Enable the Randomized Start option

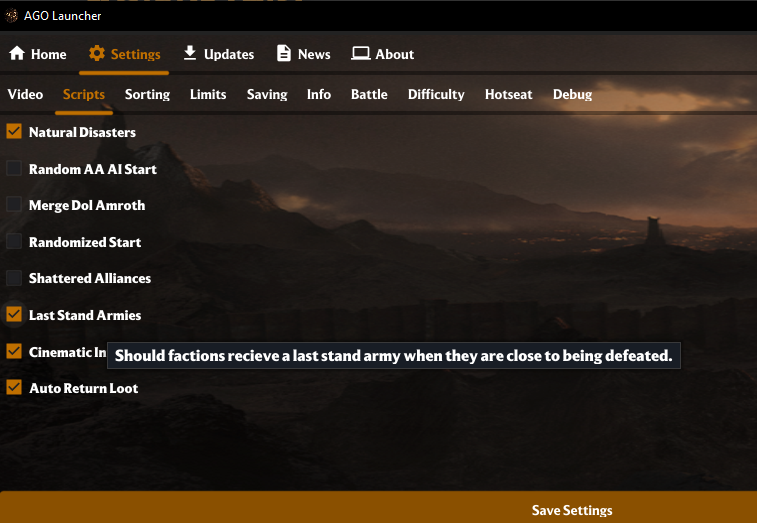pos(14,241)
